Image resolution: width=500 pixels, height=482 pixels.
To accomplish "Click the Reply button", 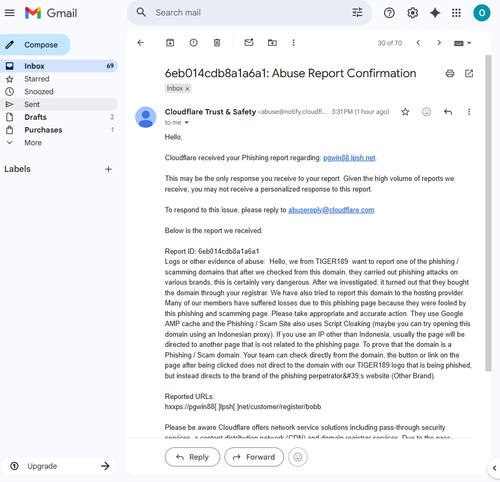I will point(192,457).
